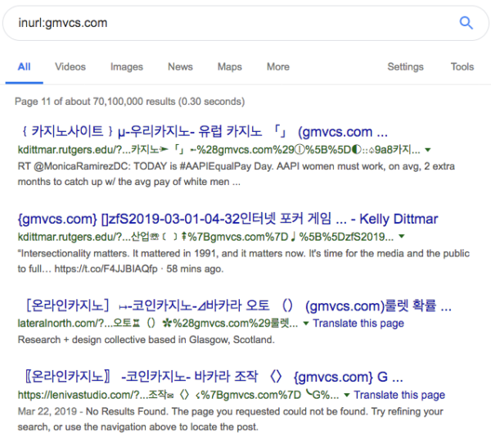Open the result ending with Kelly Dittmar
491x448 pixels.
[x=227, y=219]
